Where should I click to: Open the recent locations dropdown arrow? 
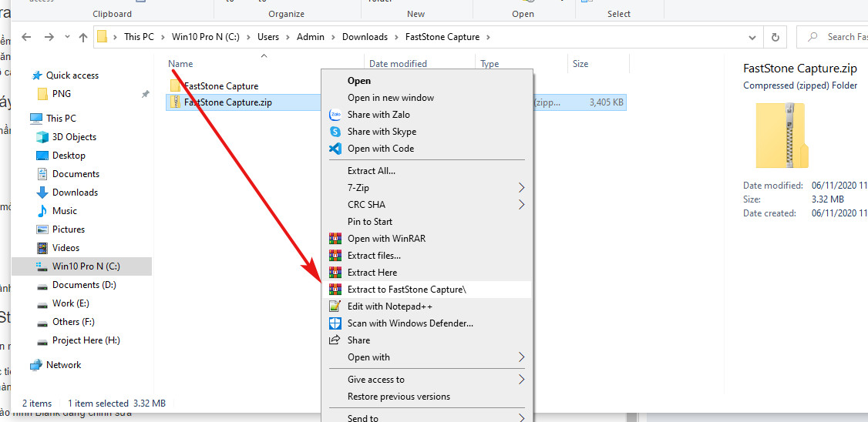68,37
